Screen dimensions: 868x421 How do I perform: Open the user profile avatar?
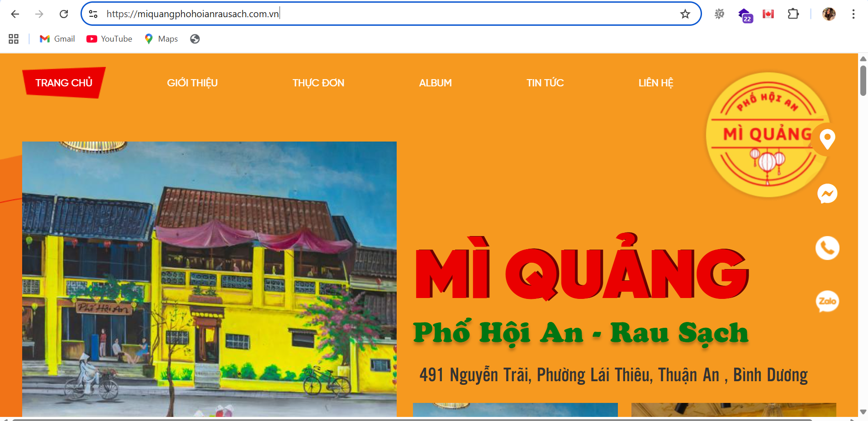829,14
